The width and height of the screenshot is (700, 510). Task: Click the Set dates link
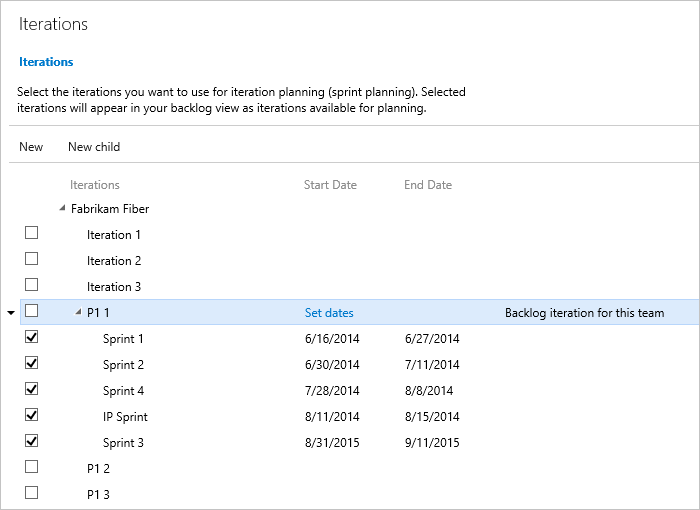(329, 313)
